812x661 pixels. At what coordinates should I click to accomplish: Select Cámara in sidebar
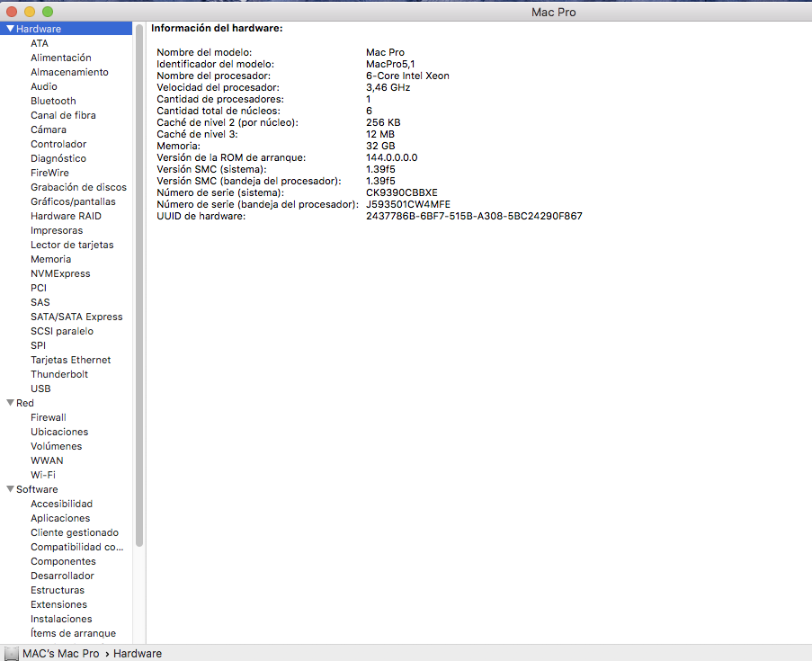click(x=49, y=130)
